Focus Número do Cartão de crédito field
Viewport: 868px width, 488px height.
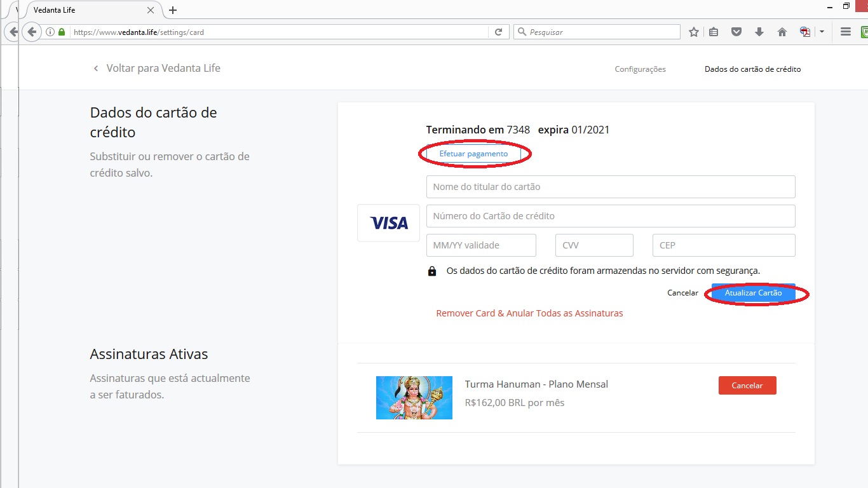pyautogui.click(x=611, y=216)
